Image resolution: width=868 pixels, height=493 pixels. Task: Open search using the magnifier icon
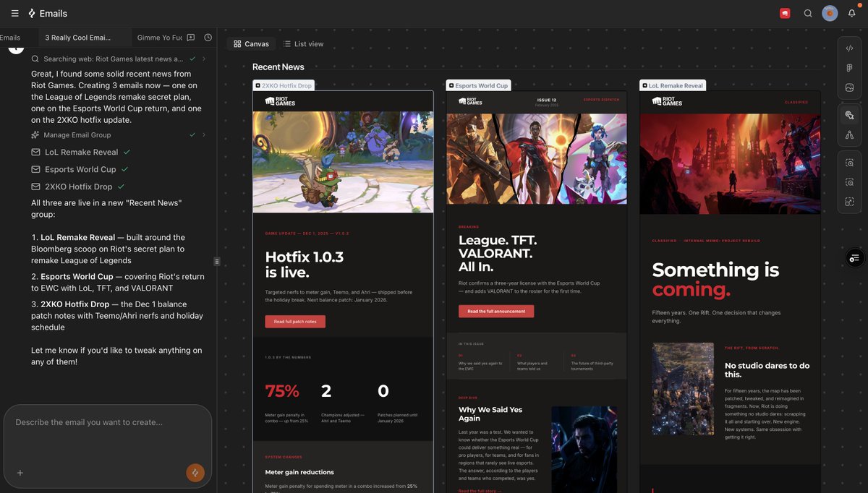tap(808, 13)
